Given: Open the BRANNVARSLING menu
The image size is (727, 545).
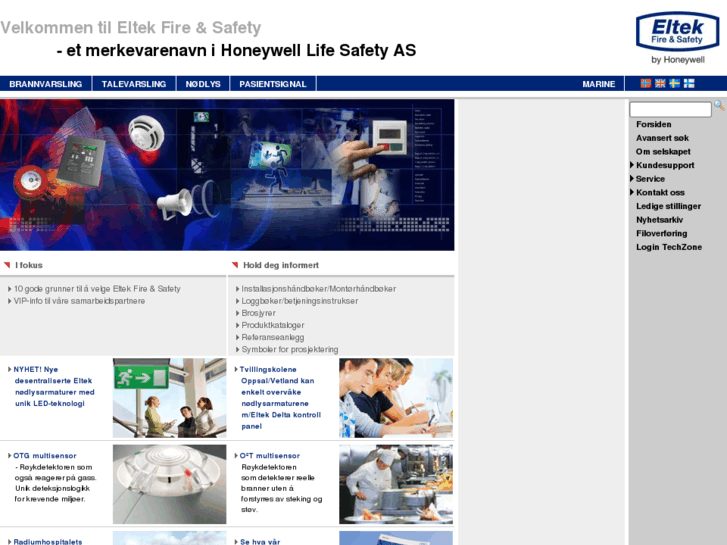Looking at the screenshot, I should point(45,84).
